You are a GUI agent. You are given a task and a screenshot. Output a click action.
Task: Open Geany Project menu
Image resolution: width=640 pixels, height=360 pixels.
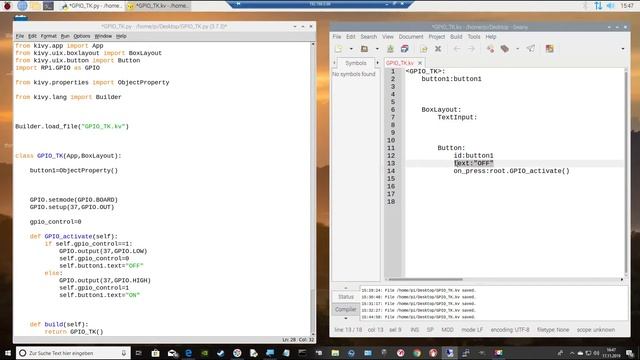pyautogui.click(x=436, y=37)
